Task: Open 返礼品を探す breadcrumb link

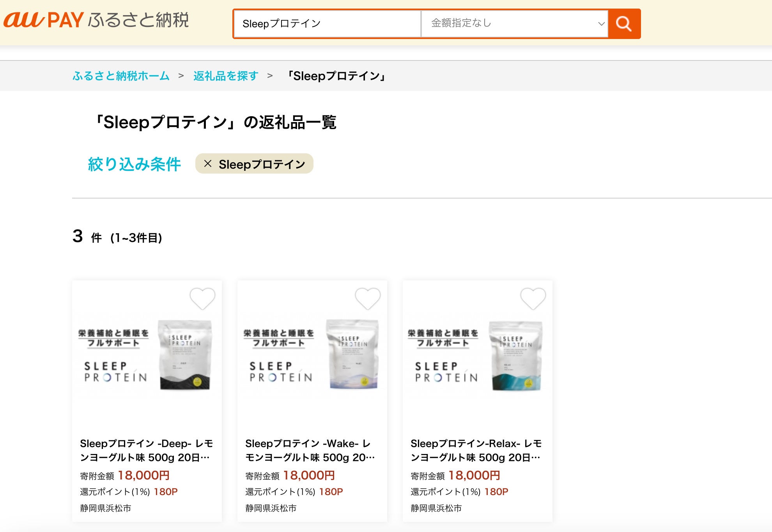Action: pyautogui.click(x=226, y=76)
